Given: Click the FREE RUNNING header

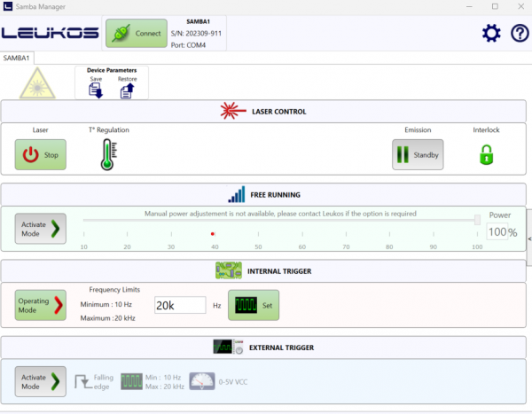Looking at the screenshot, I should coord(275,195).
